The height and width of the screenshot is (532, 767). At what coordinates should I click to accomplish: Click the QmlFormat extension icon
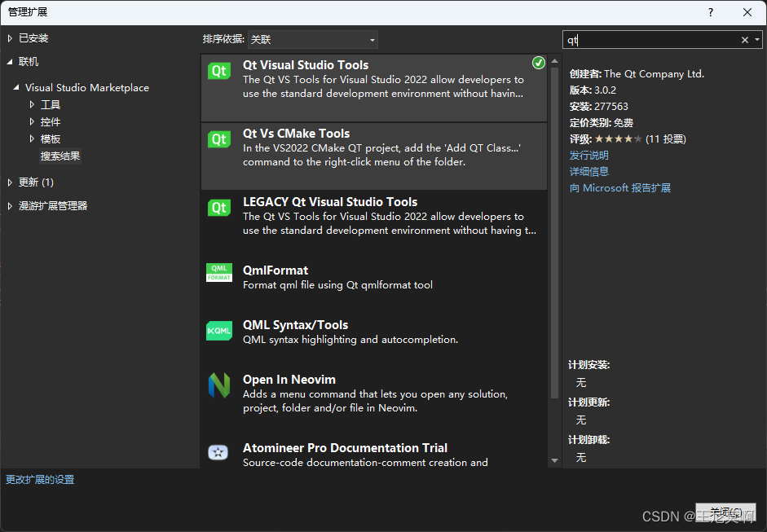pos(219,272)
